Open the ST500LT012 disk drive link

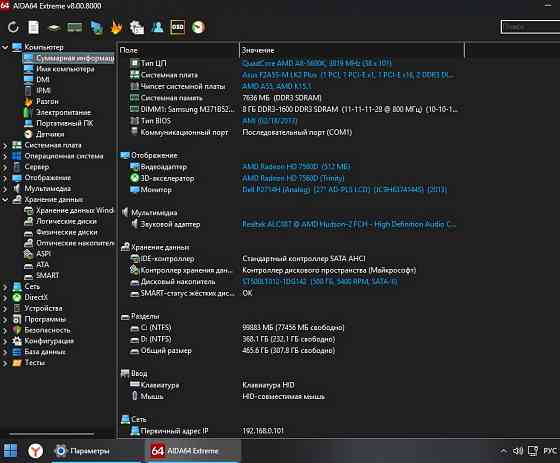click(320, 282)
